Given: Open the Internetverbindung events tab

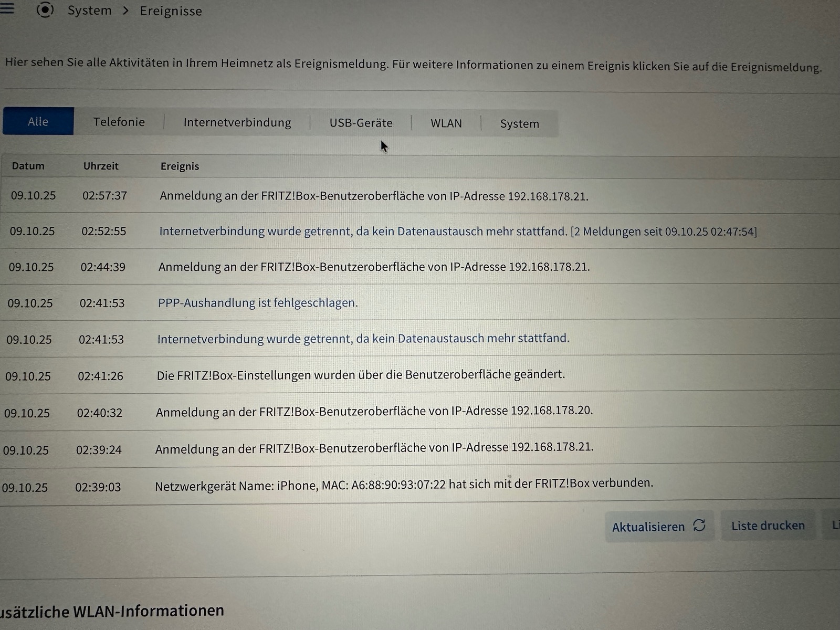Looking at the screenshot, I should point(237,122).
